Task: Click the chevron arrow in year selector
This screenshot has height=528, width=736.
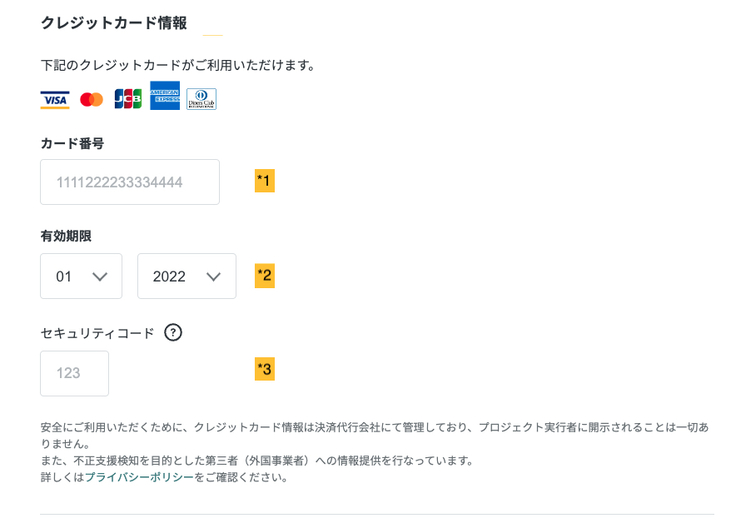Action: coord(213,277)
